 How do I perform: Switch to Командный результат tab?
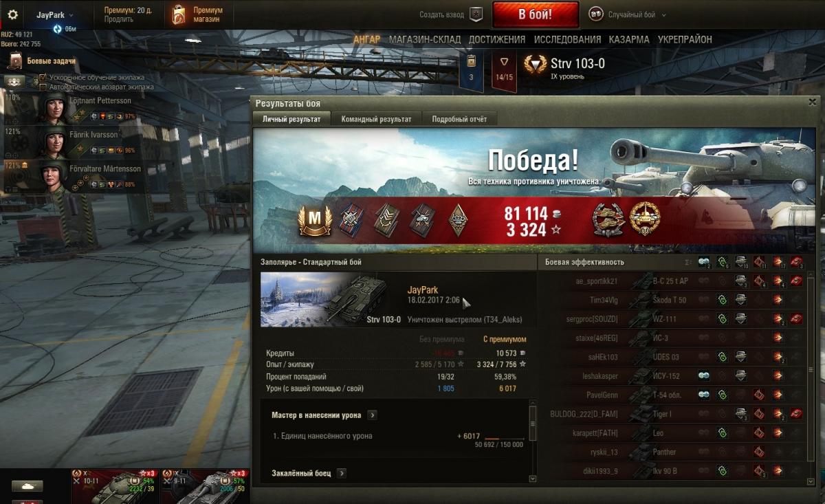point(376,119)
